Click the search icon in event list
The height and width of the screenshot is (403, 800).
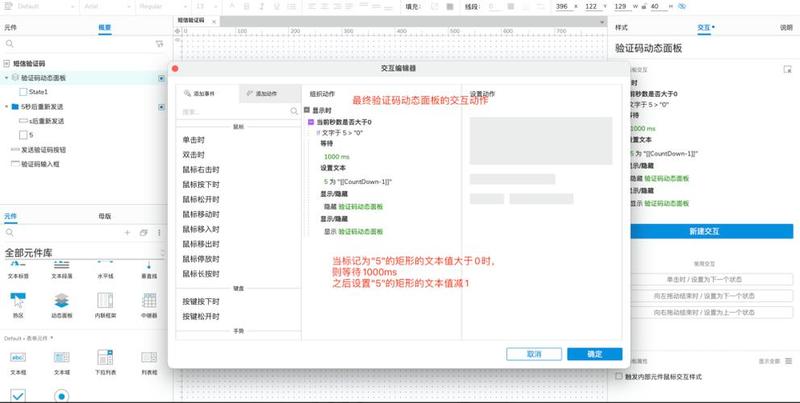(294, 111)
